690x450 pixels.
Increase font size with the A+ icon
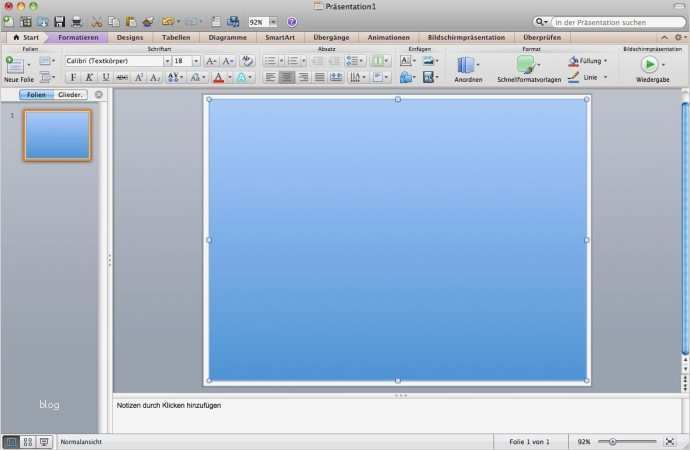tap(211, 61)
